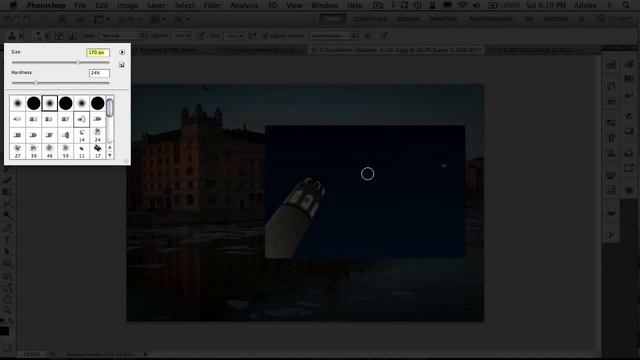The height and width of the screenshot is (360, 640).
Task: Open the blending Mode dropdown
Action: [x=124, y=36]
